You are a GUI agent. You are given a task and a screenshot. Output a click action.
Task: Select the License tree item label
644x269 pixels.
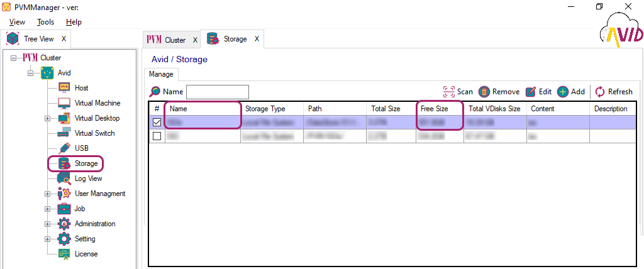click(86, 254)
